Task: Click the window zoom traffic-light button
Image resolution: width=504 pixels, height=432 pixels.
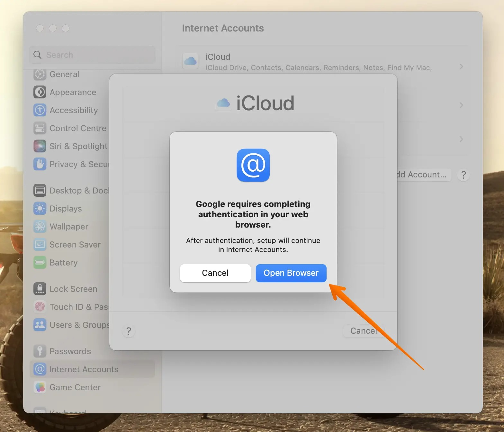Action: (66, 28)
